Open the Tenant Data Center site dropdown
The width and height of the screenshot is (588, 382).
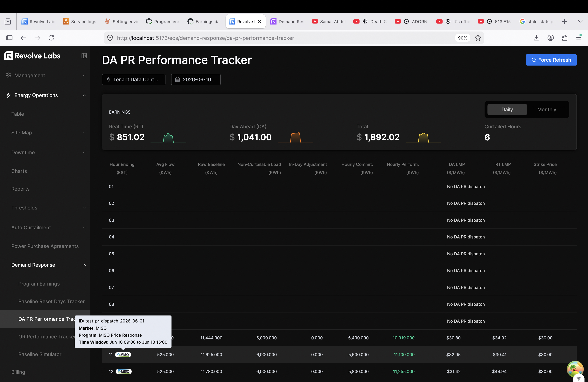(x=133, y=80)
